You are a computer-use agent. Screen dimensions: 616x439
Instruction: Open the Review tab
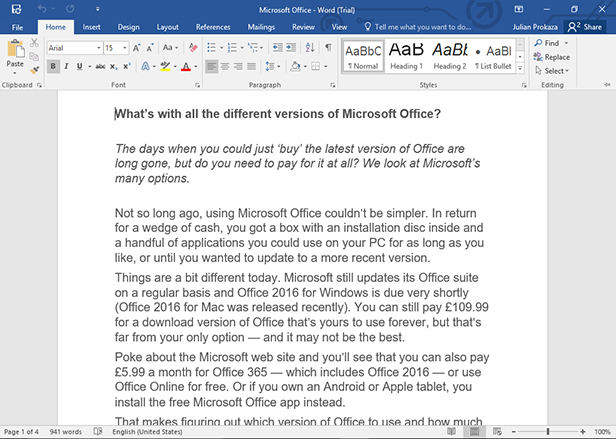click(x=303, y=27)
